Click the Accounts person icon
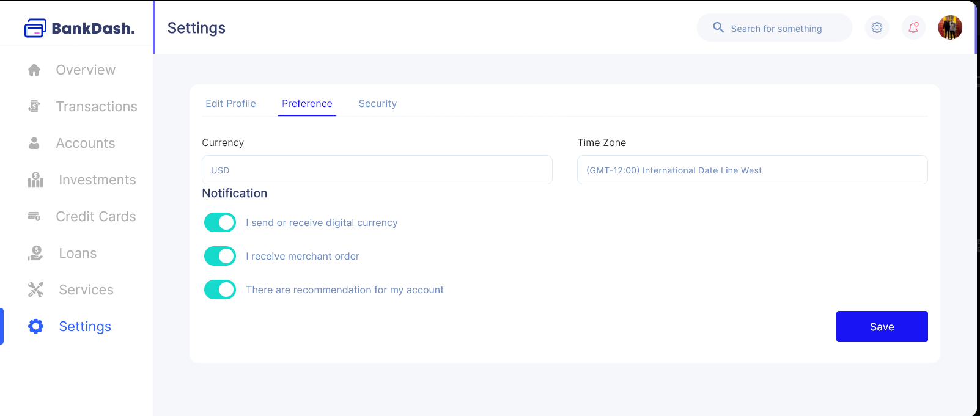Screen dimensions: 980x416 point(34,143)
